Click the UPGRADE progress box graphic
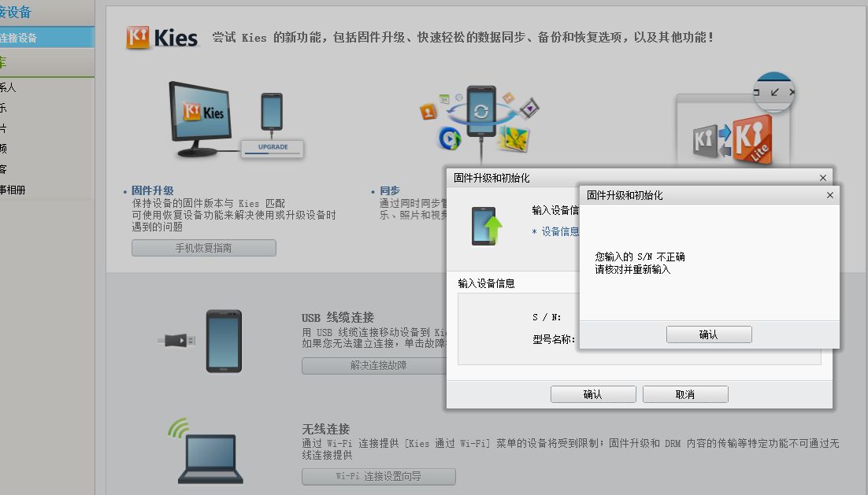This screenshot has width=868, height=495. 273,148
